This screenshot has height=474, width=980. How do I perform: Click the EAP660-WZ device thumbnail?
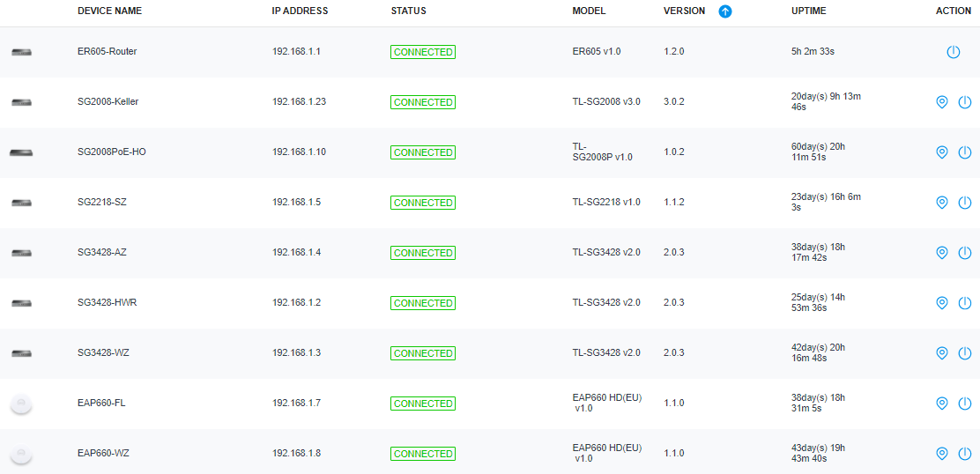[22, 454]
